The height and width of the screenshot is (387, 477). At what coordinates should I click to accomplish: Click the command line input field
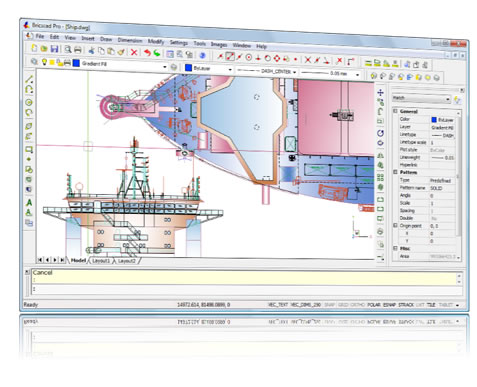tap(245, 289)
